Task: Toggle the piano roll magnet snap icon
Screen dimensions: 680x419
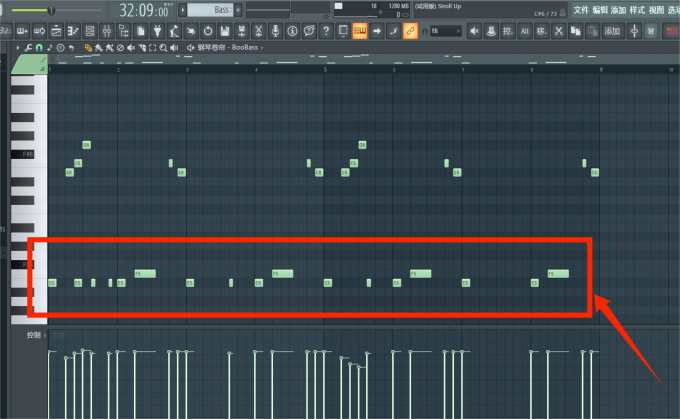Action: 39,48
